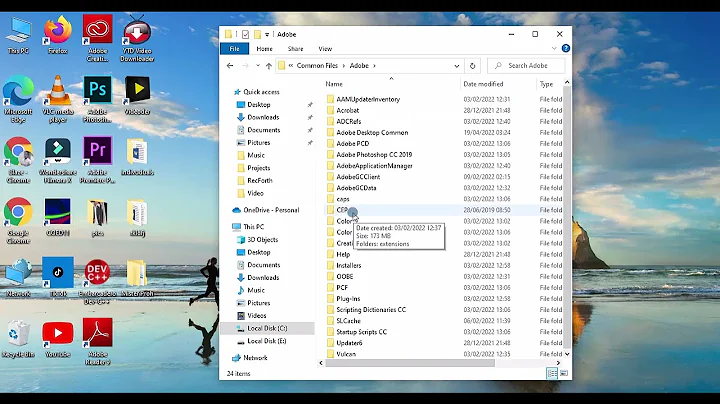
Task: Launch TikTok desktop shortcut
Action: [x=58, y=277]
